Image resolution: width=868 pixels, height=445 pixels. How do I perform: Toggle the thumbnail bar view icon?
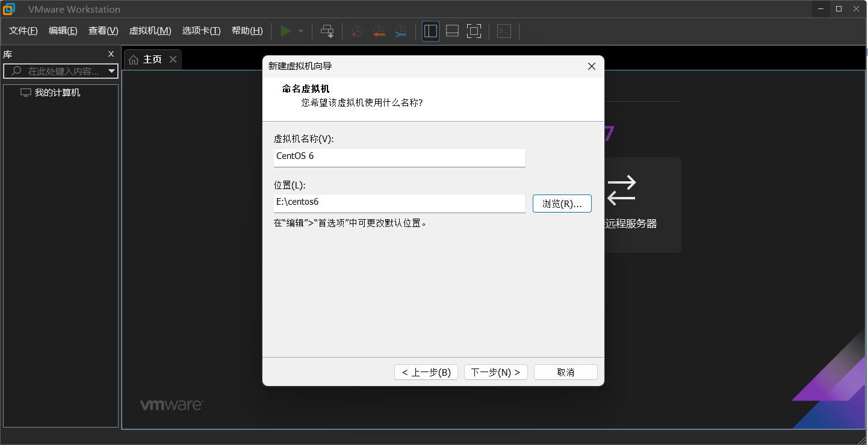click(x=452, y=31)
